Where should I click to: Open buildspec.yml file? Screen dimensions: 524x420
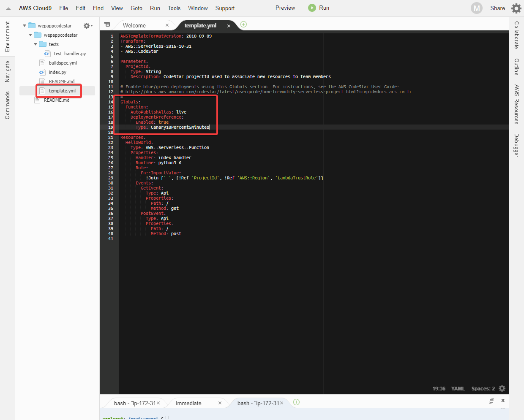(x=63, y=63)
